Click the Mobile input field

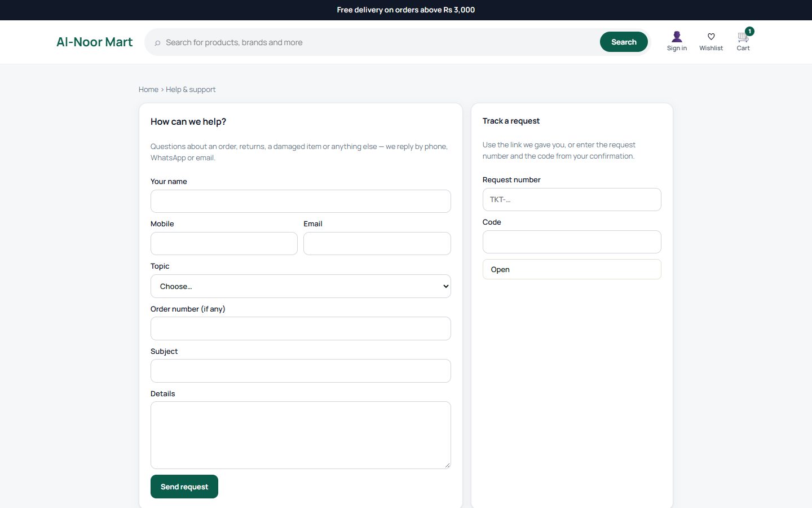[x=224, y=243]
